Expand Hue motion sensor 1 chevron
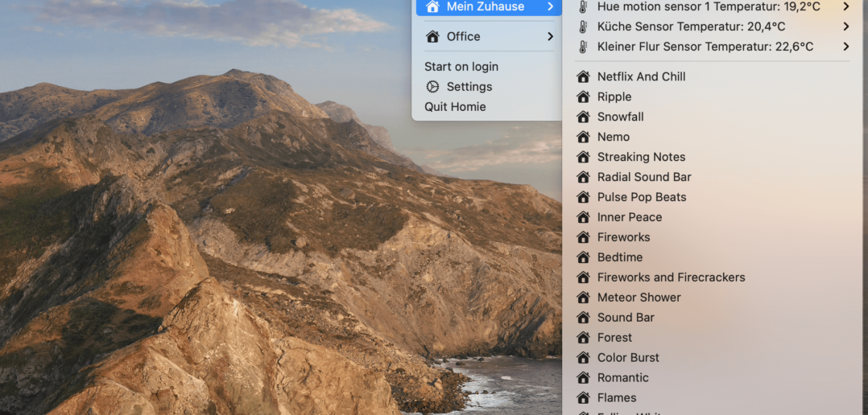 (x=845, y=6)
